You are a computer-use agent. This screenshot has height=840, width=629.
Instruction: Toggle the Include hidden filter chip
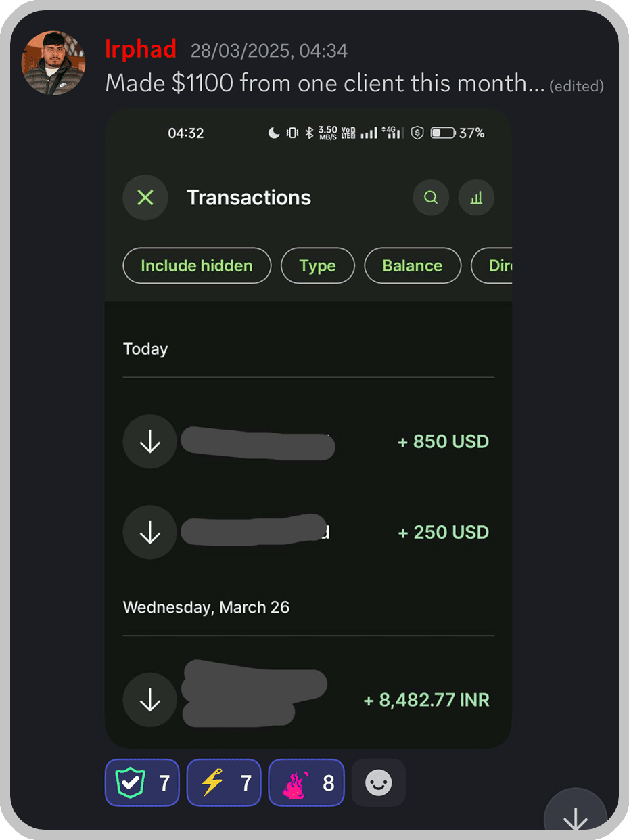point(197,265)
